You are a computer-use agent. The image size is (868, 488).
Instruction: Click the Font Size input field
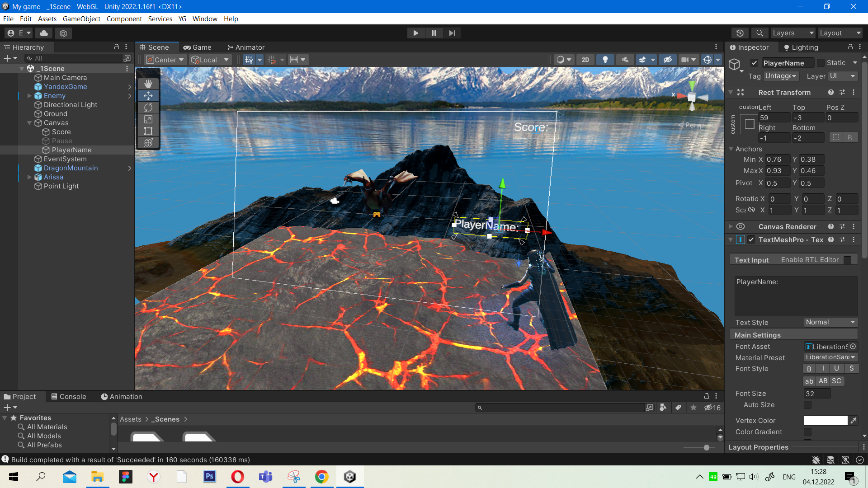coord(816,394)
